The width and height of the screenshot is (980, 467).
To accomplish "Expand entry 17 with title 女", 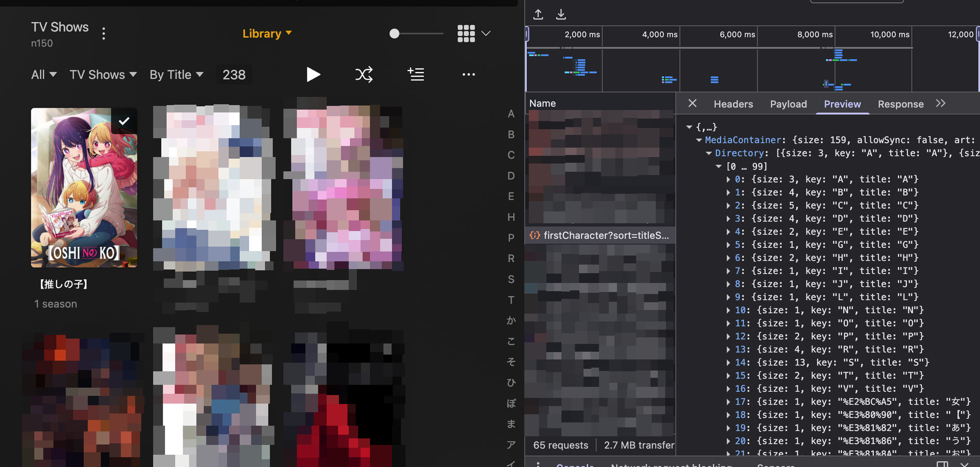I will click(x=728, y=402).
